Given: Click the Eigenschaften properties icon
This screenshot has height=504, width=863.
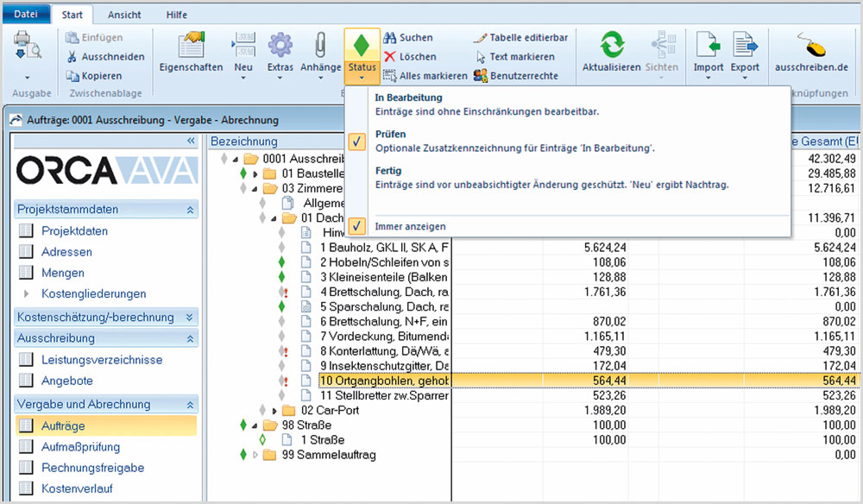Looking at the screenshot, I should [191, 47].
